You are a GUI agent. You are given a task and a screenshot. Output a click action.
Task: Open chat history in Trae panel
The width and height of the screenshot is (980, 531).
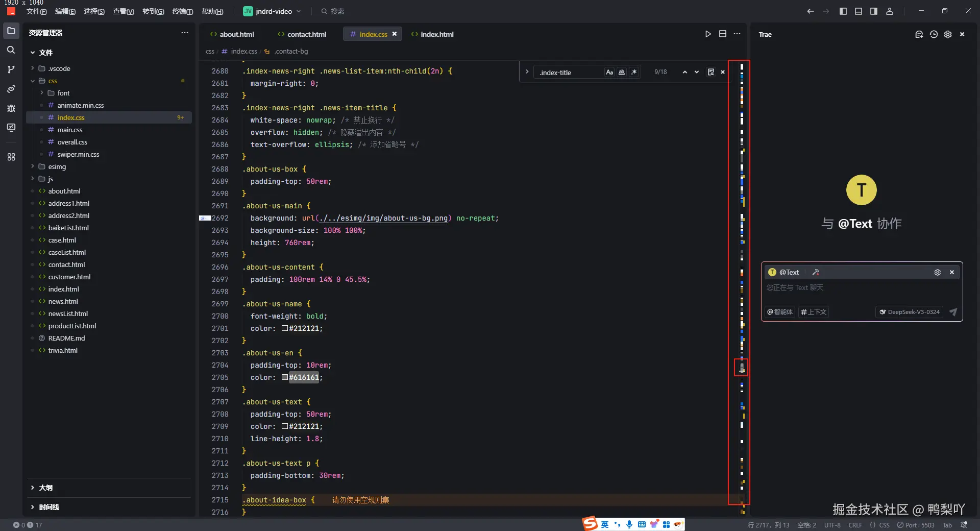(x=934, y=35)
